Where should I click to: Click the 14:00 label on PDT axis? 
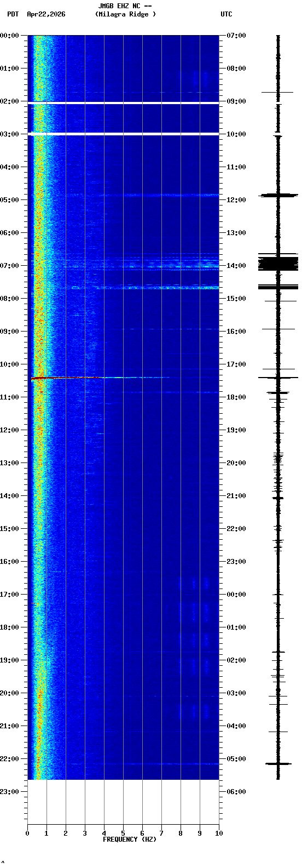(9, 496)
